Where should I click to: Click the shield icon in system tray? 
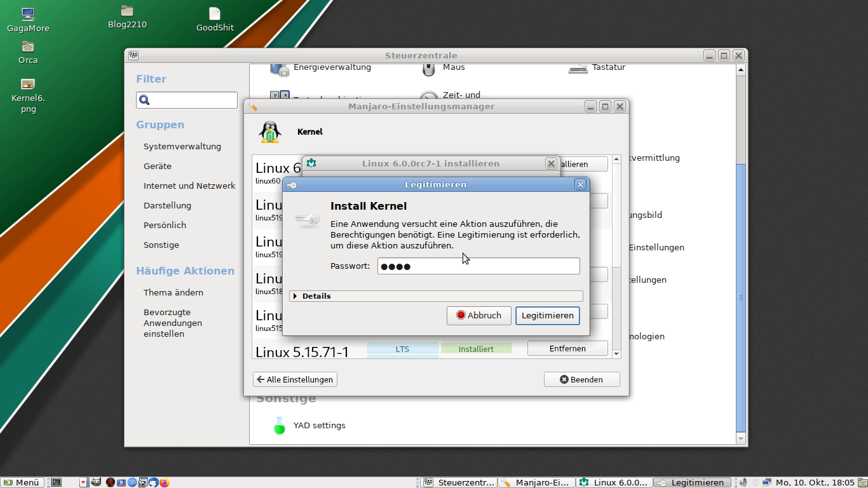756,482
